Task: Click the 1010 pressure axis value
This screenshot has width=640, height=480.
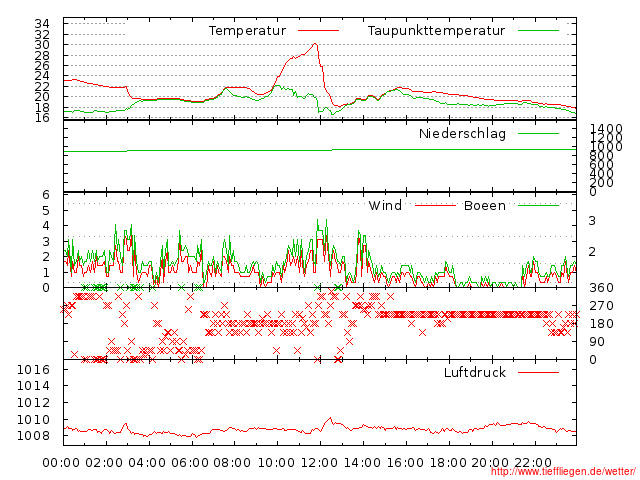Action: click(x=33, y=420)
